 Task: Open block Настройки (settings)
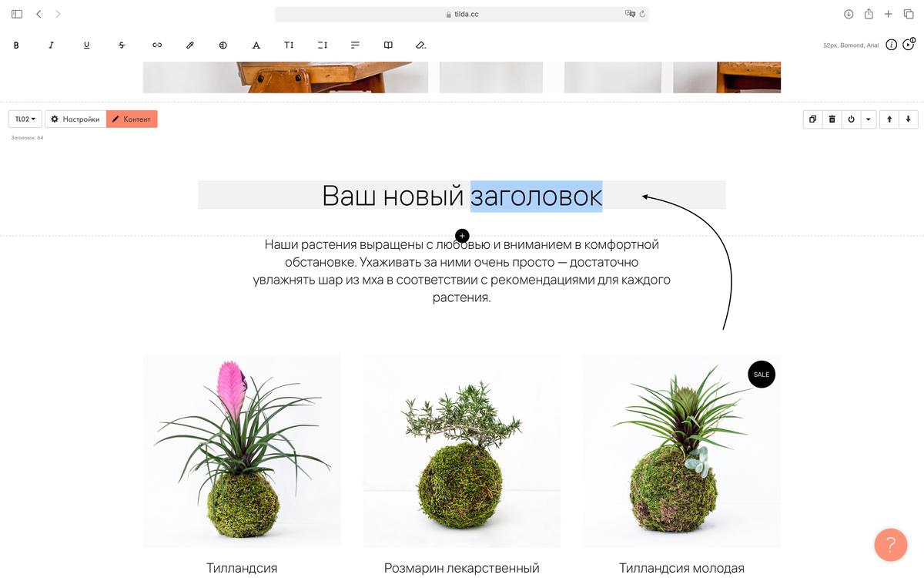click(x=75, y=119)
